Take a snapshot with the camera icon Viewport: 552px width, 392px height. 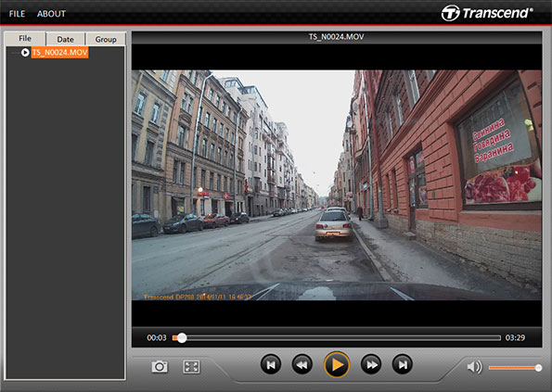point(160,367)
